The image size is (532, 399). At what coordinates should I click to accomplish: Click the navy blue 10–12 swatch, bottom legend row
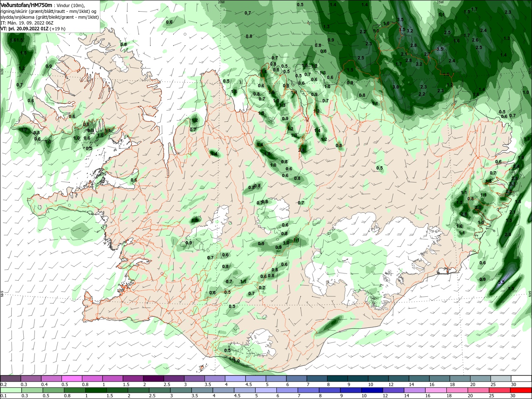coord(372,390)
